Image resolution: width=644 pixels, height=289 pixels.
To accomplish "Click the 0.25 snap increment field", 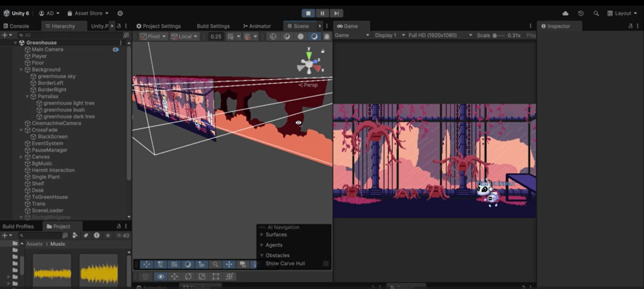I will pos(215,36).
